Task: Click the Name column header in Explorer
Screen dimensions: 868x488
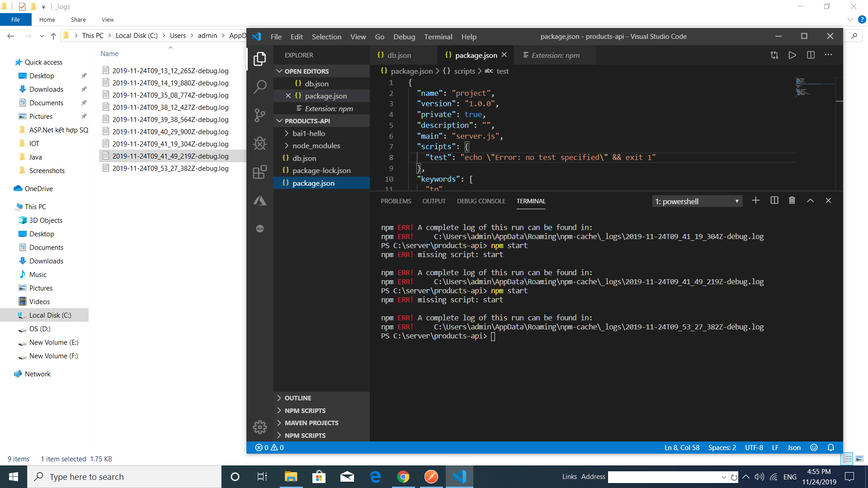Action: tap(109, 53)
